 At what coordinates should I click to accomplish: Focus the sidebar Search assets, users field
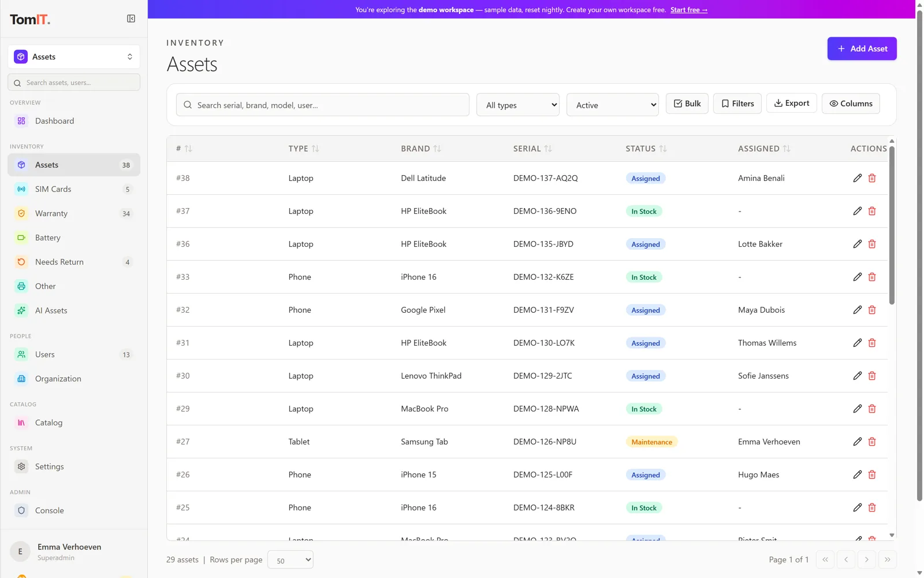(74, 82)
